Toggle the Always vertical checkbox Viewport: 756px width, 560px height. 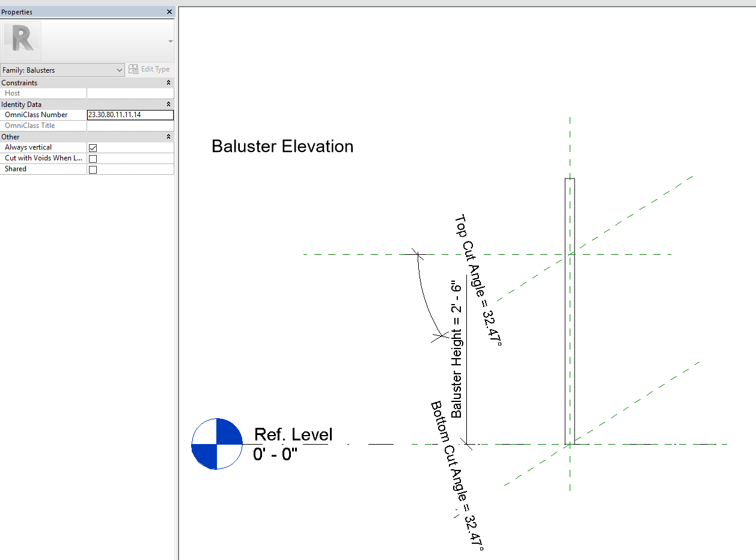pos(93,147)
